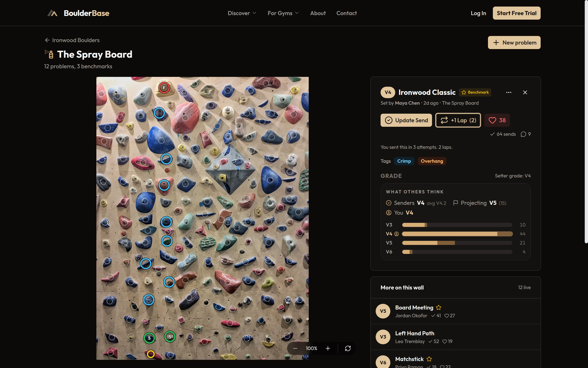Viewport: 588px width, 368px height.
Task: Click the spray can icon beside title
Action: [49, 54]
